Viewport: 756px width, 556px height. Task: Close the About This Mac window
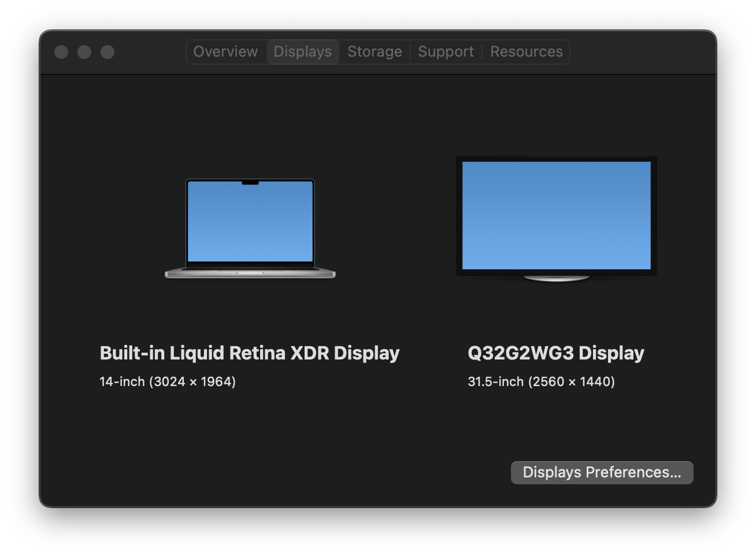61,52
